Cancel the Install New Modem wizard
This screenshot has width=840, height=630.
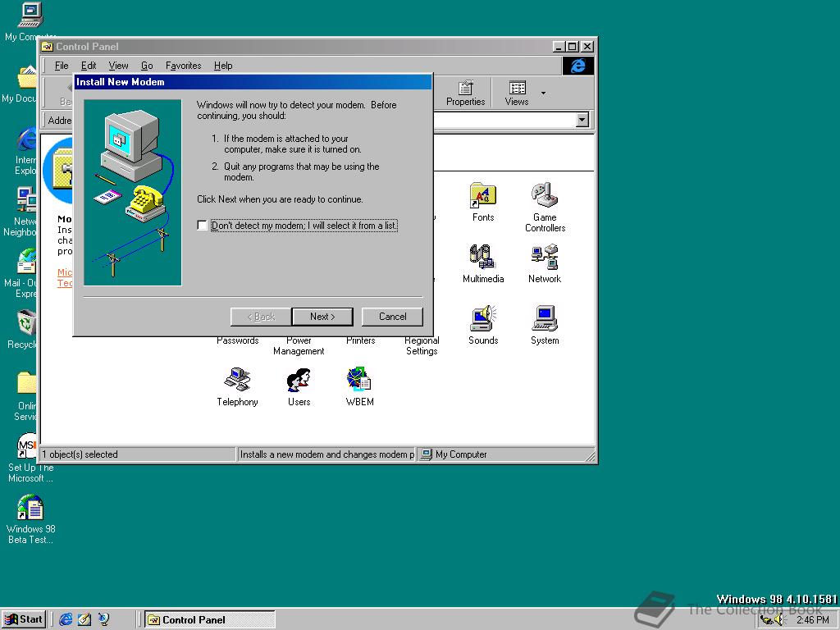(392, 317)
